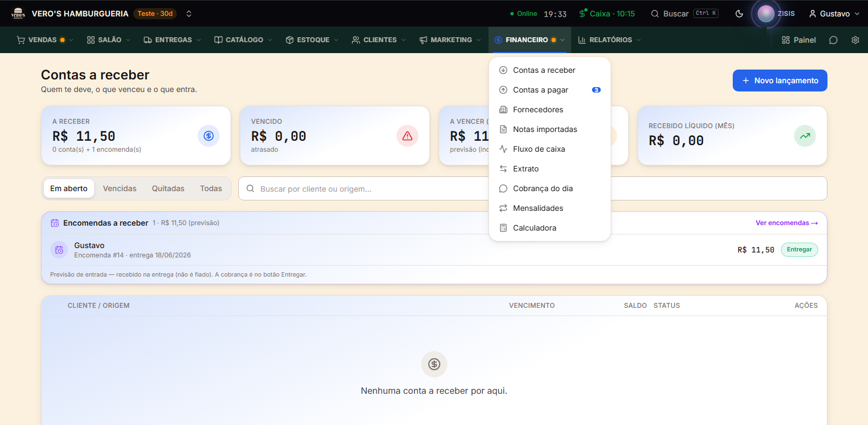Screen dimensions: 868x425
Task: Click the Encomenda #14 entrega text
Action: click(133, 255)
